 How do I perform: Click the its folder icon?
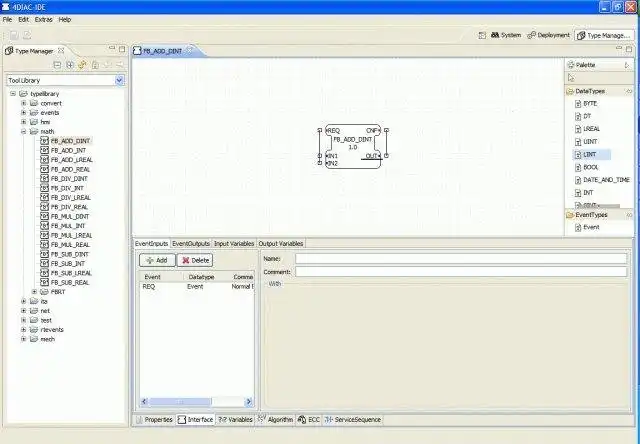pos(34,301)
